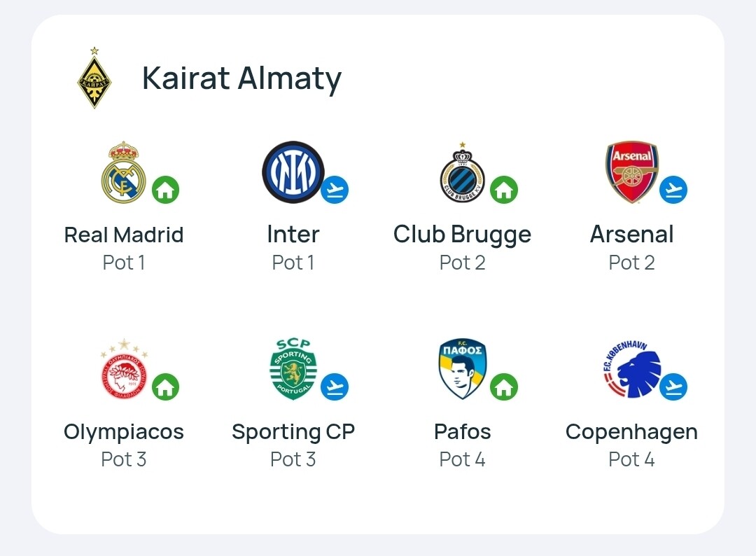Open the Kairat Almaty title
The width and height of the screenshot is (756, 556).
pos(241,78)
